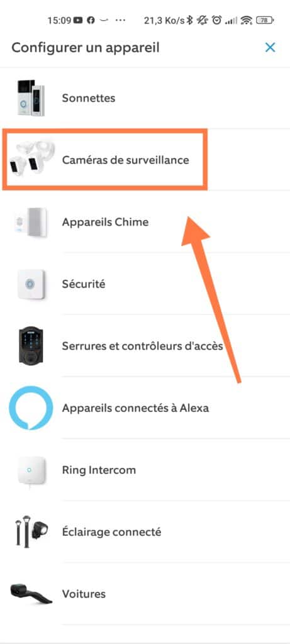The image size is (290, 644).
Task: Tap the Sécurité base station image
Action: [x=31, y=284]
